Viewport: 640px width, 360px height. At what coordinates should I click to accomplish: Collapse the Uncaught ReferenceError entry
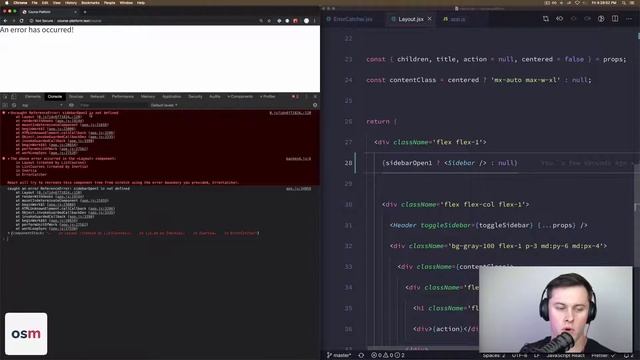[x=9, y=113]
